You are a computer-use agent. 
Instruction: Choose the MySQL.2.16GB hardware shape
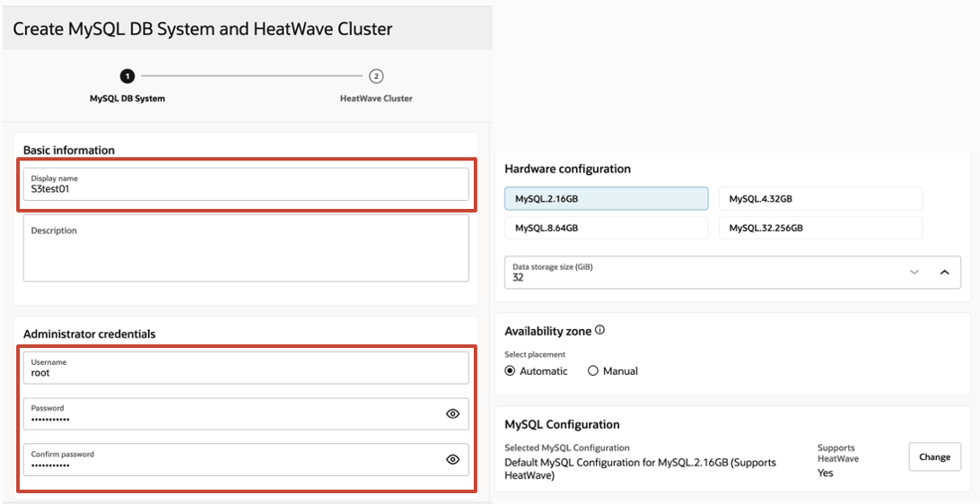click(x=606, y=199)
